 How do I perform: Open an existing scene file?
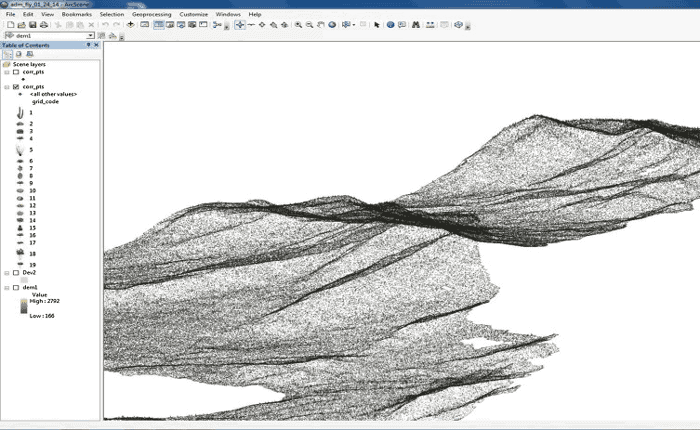(21, 25)
